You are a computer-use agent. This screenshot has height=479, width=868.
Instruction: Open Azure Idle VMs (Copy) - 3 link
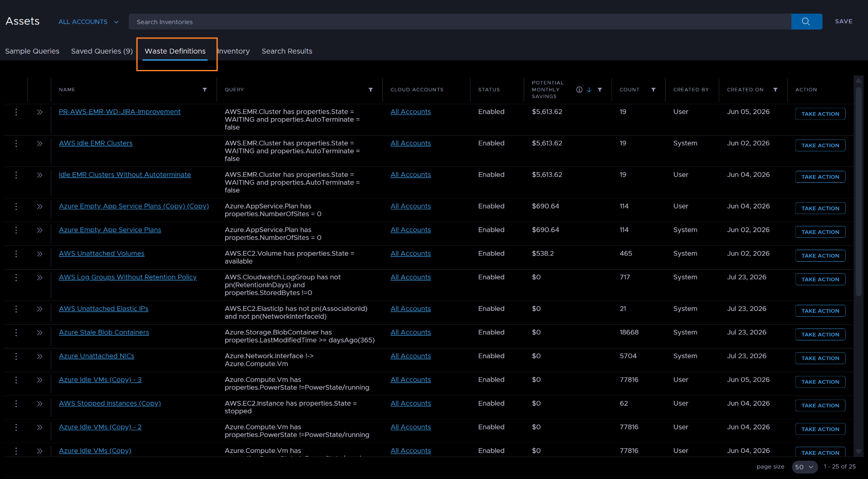coord(100,380)
